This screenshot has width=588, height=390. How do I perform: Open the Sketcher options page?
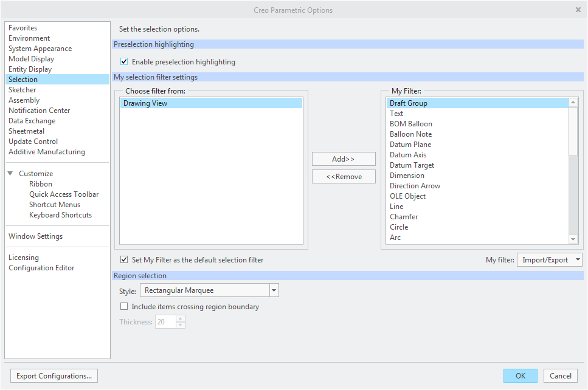click(x=22, y=90)
